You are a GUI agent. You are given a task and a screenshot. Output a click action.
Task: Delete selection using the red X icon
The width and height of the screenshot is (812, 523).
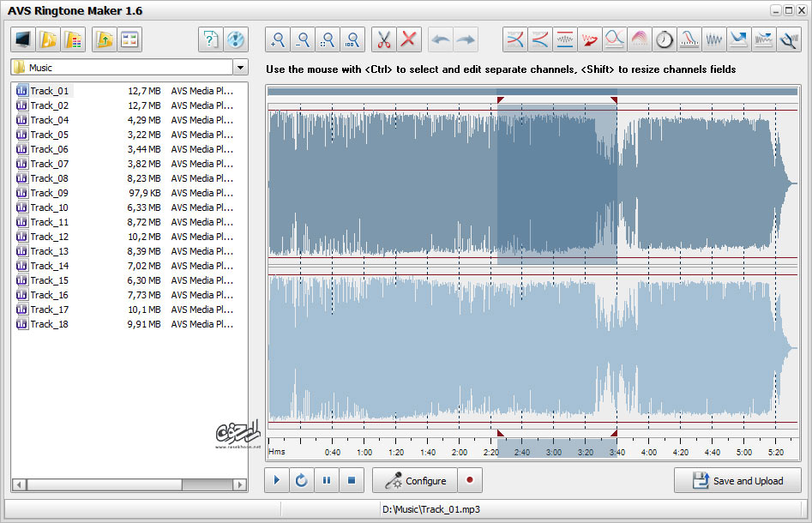(x=409, y=40)
